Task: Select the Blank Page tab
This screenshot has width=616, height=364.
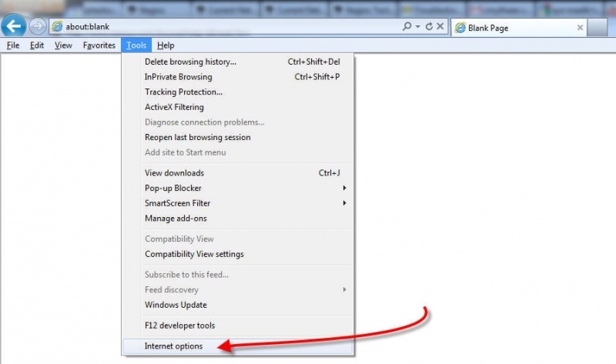Action: [519, 28]
